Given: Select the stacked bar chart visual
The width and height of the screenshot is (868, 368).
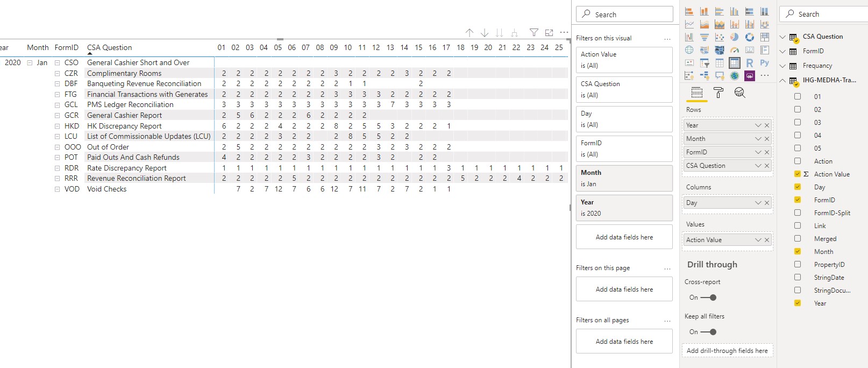Looking at the screenshot, I should pyautogui.click(x=689, y=11).
